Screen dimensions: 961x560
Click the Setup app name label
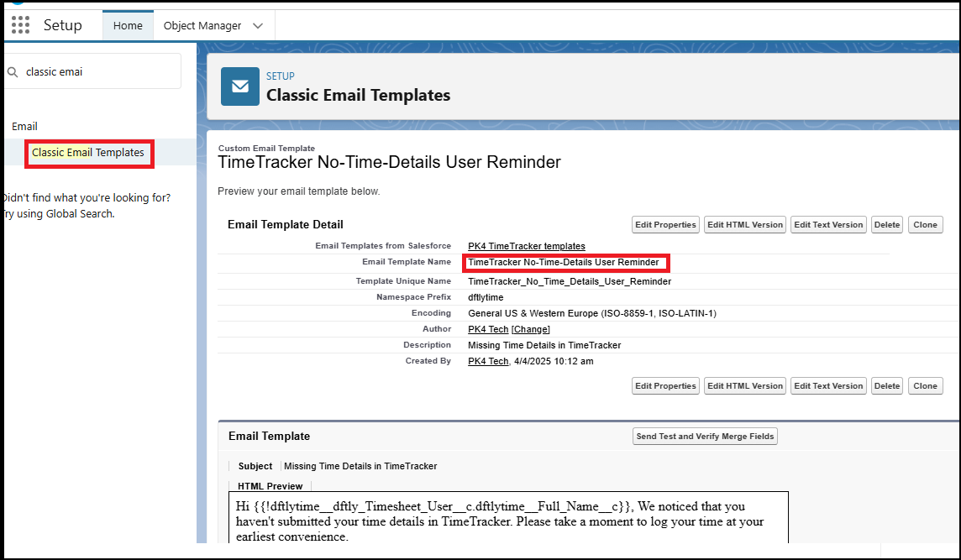pyautogui.click(x=62, y=25)
